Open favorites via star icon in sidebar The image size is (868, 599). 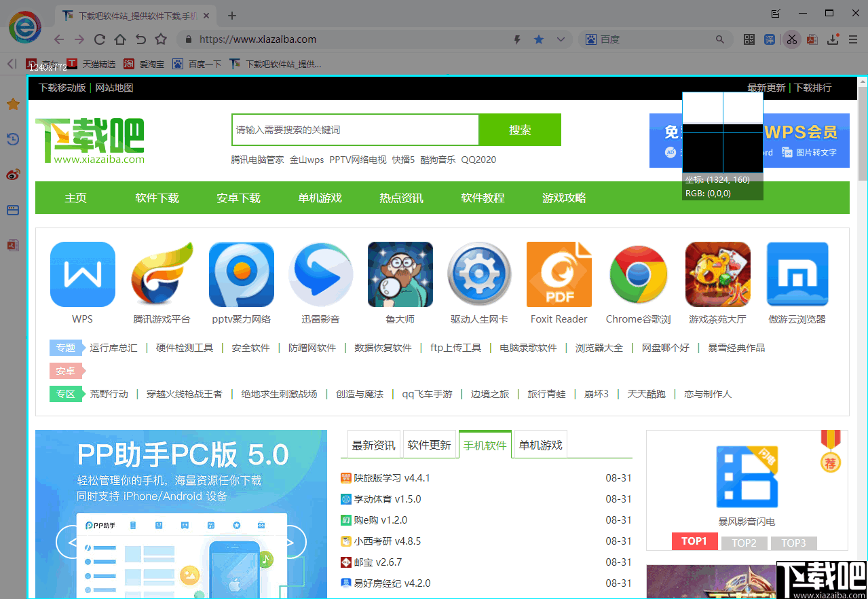pos(12,104)
